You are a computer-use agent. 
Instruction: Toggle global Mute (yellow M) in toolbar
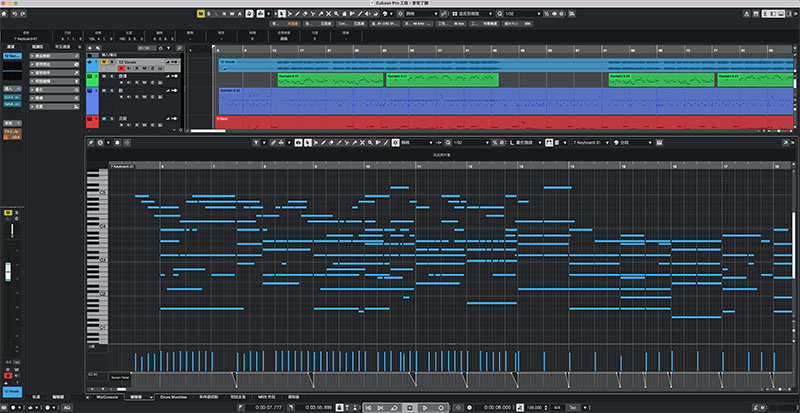coord(201,14)
